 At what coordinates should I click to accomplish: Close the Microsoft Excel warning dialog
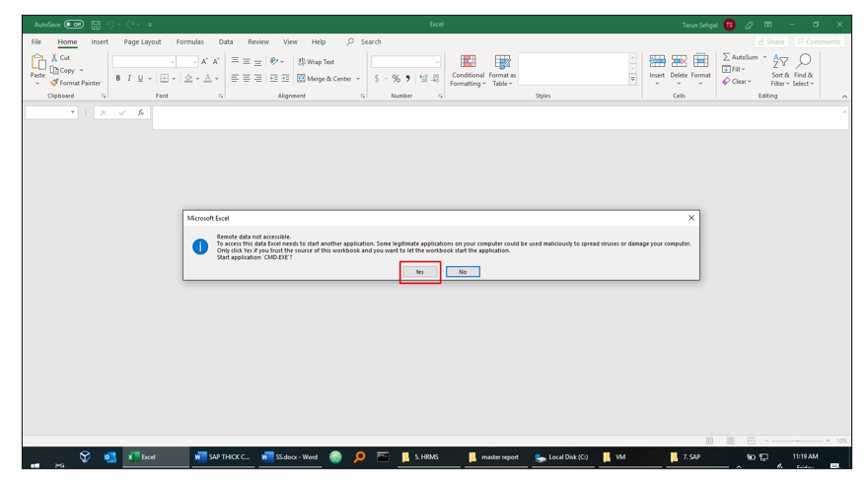point(691,218)
